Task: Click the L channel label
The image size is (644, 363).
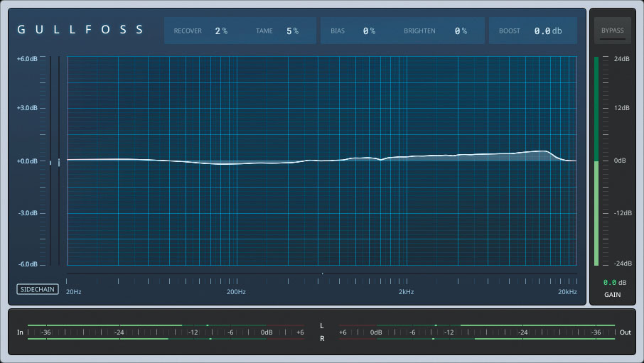Action: (x=321, y=325)
